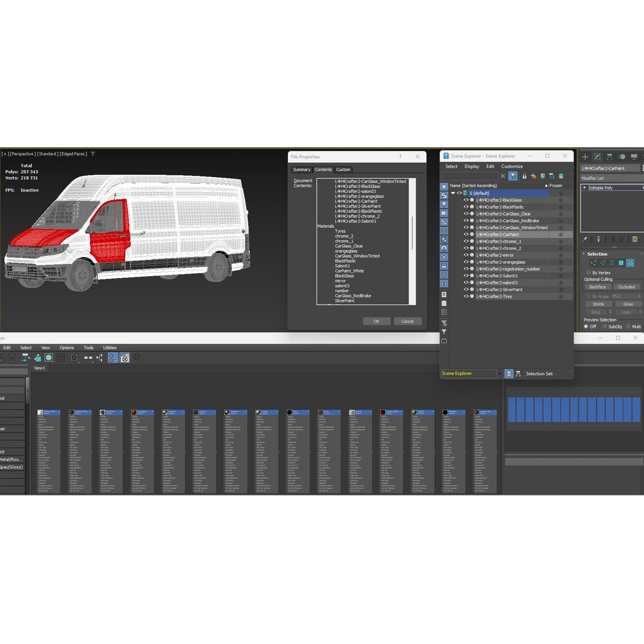The height and width of the screenshot is (644, 644).
Task: Click the Lay Out Children icon in material editor
Action: pos(100,358)
